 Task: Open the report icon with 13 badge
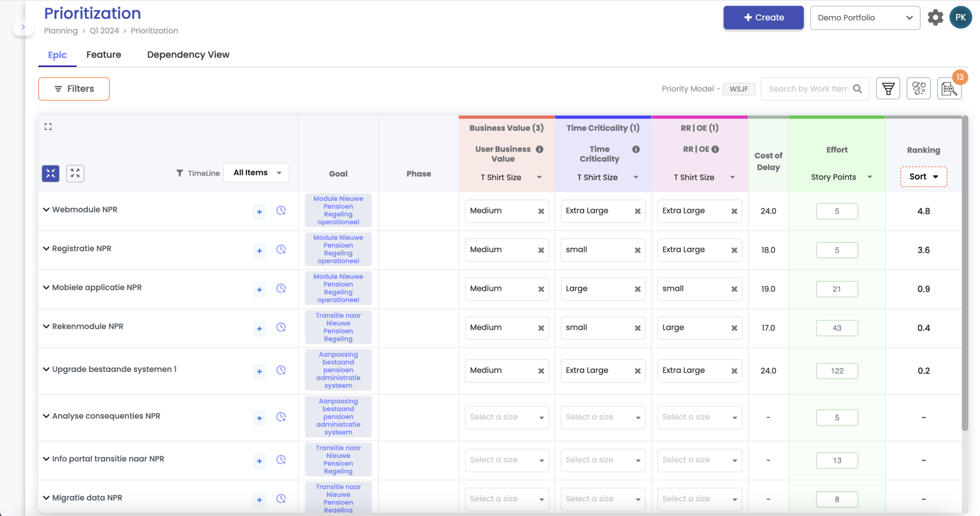click(948, 89)
